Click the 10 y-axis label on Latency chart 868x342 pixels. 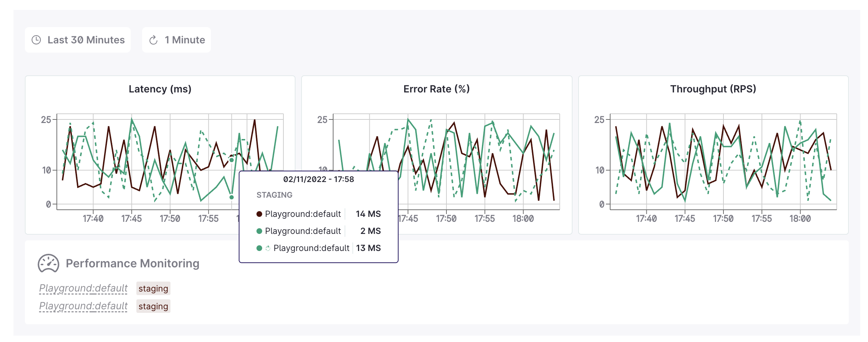47,170
